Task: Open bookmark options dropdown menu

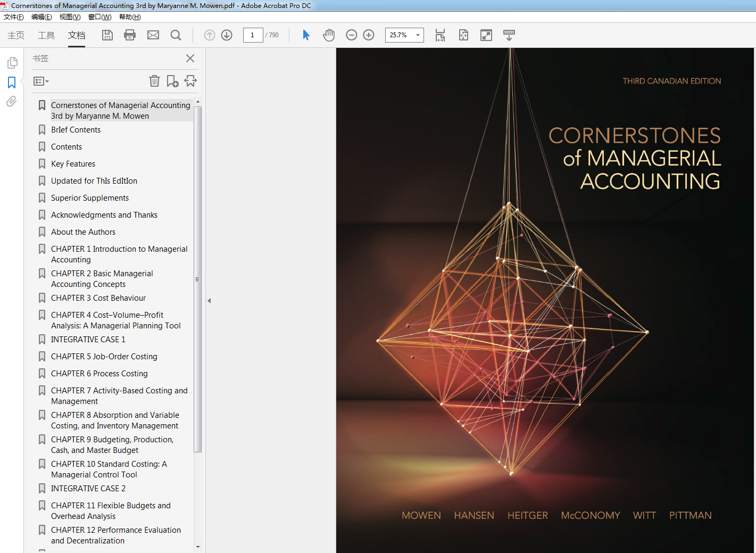Action: tap(41, 81)
